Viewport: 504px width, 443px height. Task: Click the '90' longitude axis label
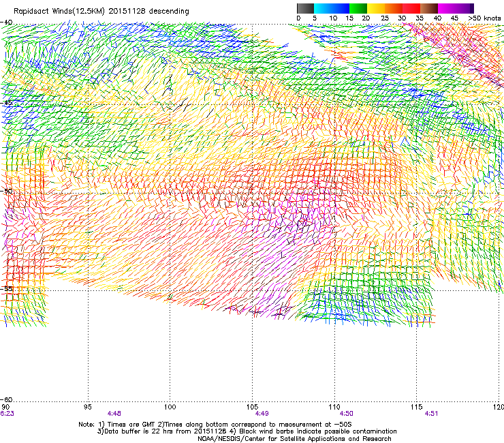(x=5, y=408)
